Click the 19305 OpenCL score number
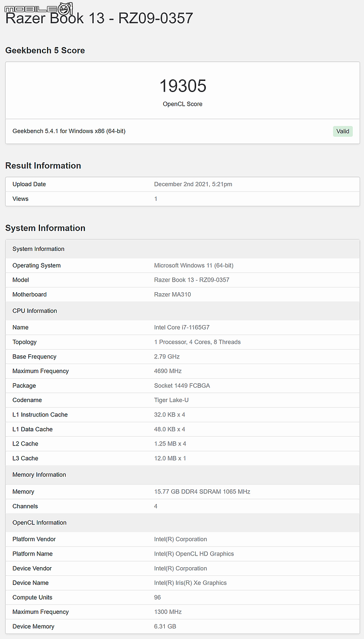The image size is (364, 639). 183,86
